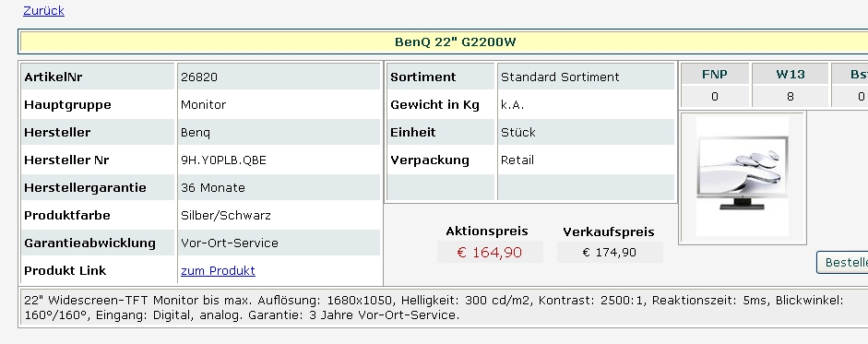Click the Zurück link
Viewport: 868px width, 344px height.
[x=43, y=10]
